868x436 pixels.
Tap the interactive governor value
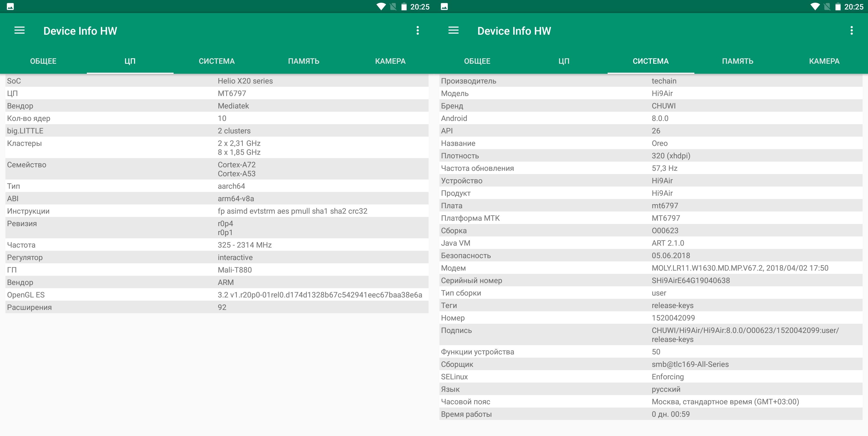[235, 257]
